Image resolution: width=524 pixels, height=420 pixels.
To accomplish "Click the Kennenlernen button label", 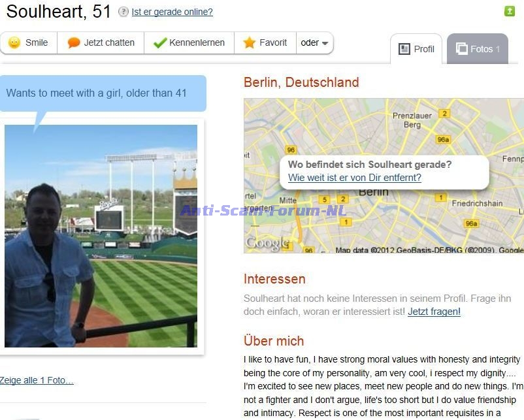I will pyautogui.click(x=197, y=42).
